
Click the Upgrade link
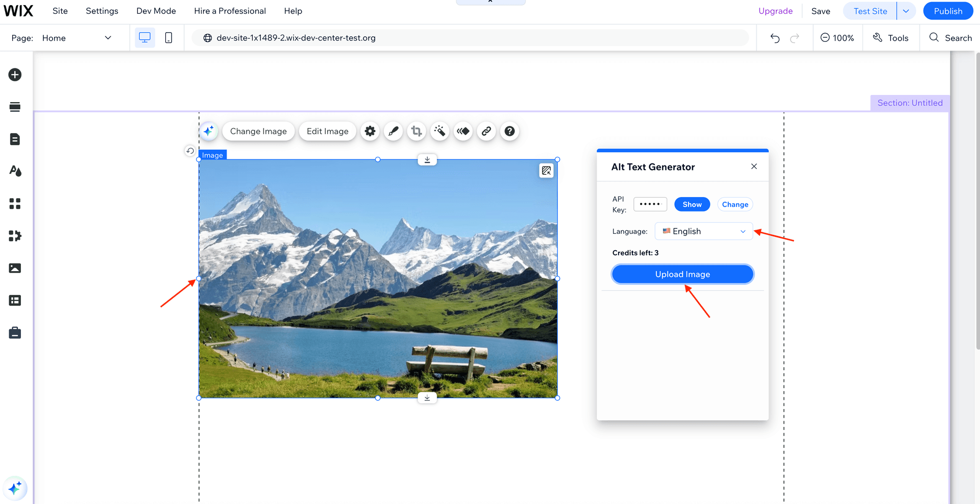point(775,11)
